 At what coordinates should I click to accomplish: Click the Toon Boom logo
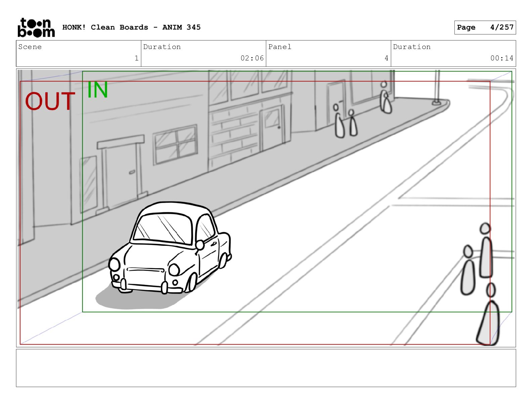[x=36, y=28]
